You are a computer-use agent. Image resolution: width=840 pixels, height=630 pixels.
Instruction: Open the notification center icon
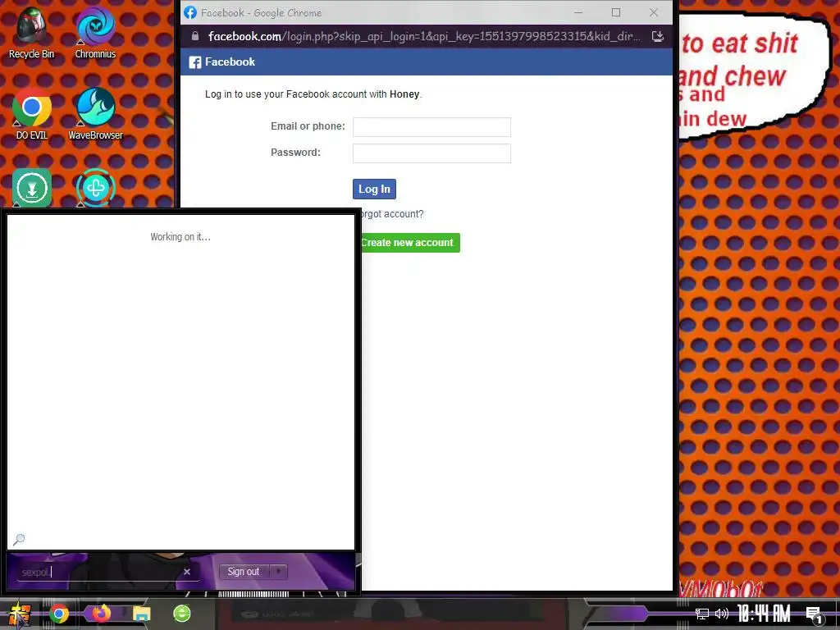click(x=815, y=614)
